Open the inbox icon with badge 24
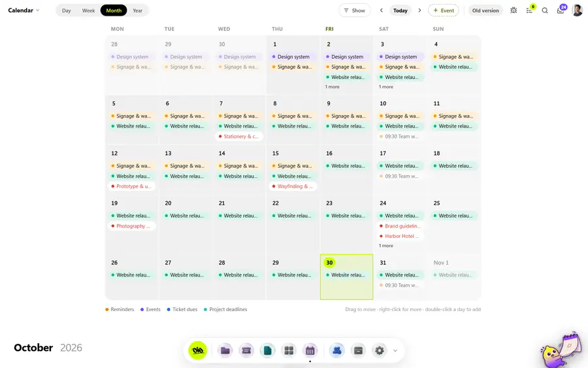The width and height of the screenshot is (588, 368). 561,10
